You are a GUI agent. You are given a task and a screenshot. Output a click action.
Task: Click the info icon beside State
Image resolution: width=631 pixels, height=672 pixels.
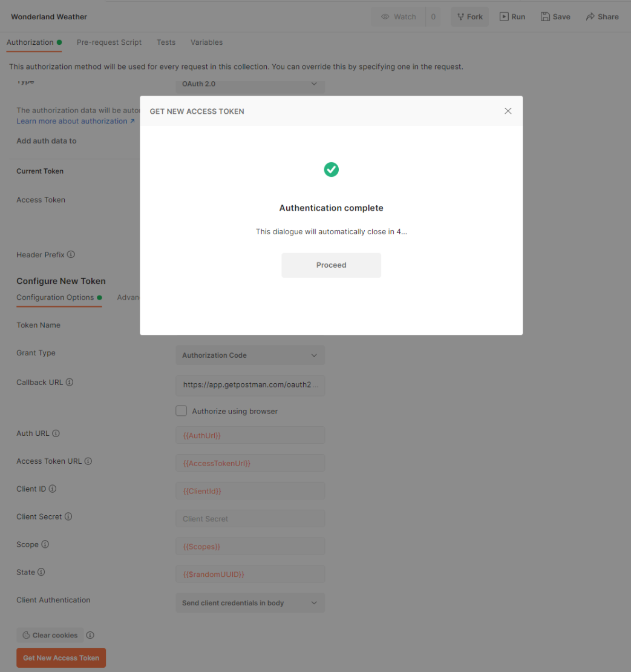[42, 572]
